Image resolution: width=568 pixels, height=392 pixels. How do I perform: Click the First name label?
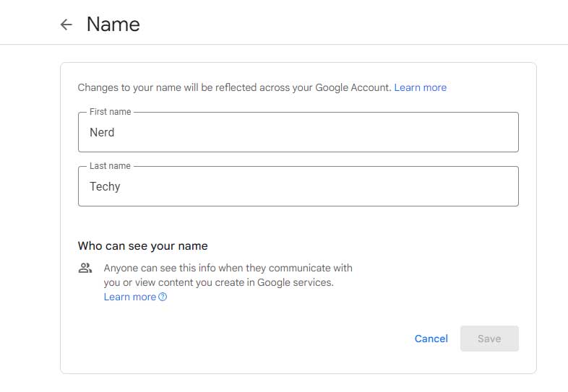(110, 112)
